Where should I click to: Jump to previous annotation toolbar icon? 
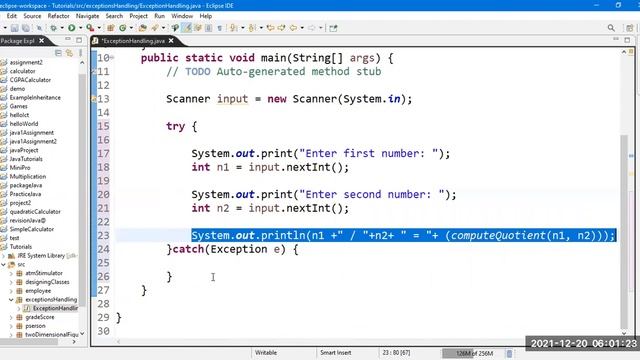tap(252, 28)
